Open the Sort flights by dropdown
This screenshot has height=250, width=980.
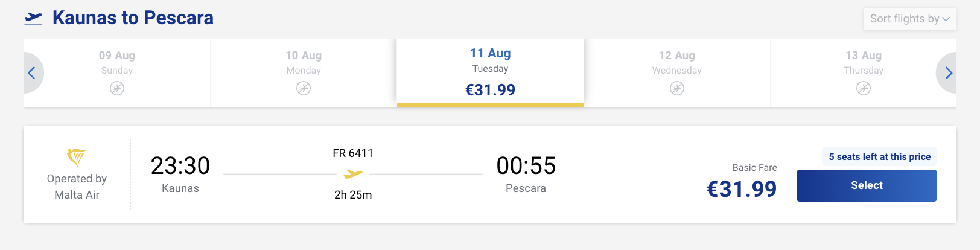coord(904,19)
